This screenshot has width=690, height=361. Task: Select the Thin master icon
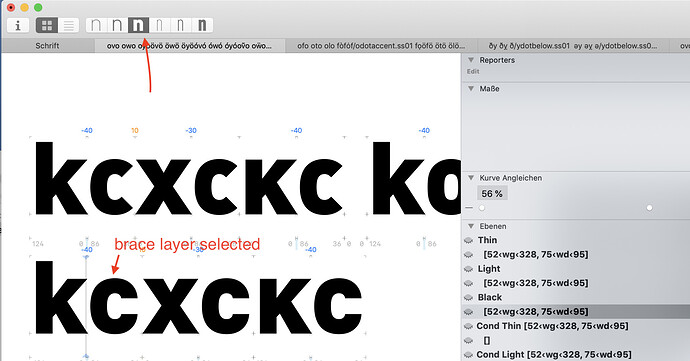tap(96, 26)
